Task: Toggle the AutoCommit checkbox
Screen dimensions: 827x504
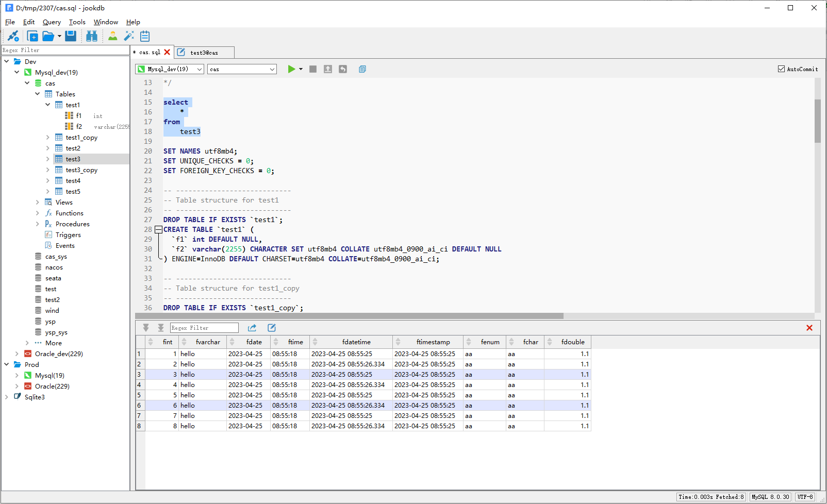Action: [781, 69]
